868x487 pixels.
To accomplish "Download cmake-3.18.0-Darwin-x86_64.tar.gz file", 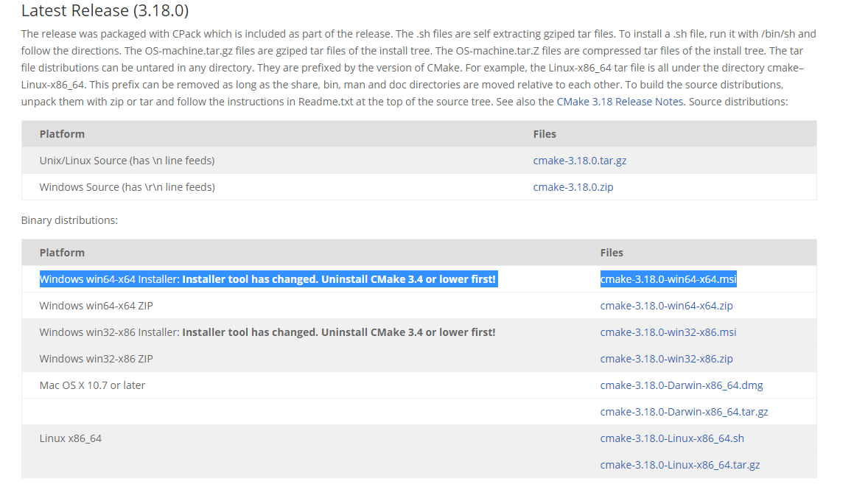I will [685, 412].
